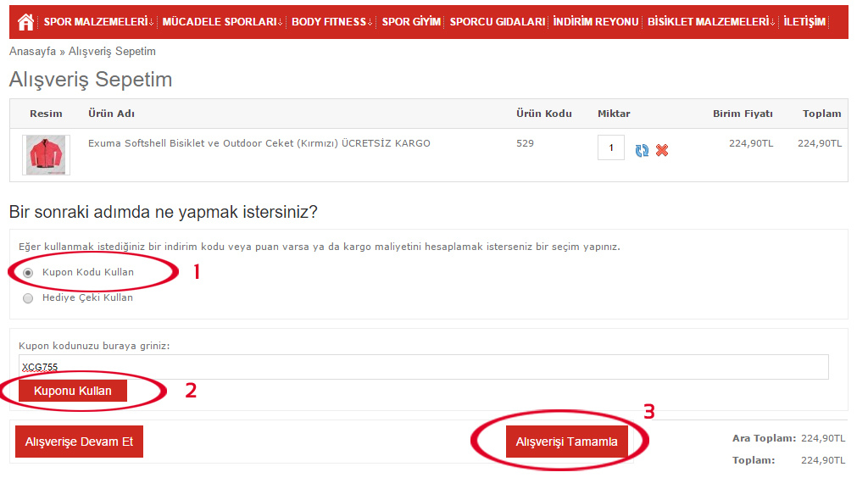Viewport: 868px width, 489px height.
Task: Click the Alışverişe Devam Et button
Action: [79, 442]
